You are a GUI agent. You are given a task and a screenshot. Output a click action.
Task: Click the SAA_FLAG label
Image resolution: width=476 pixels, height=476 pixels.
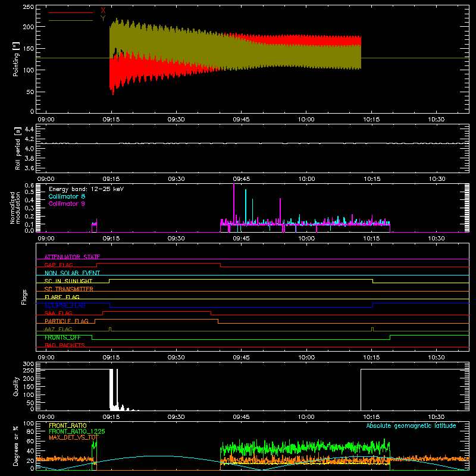pos(58,313)
